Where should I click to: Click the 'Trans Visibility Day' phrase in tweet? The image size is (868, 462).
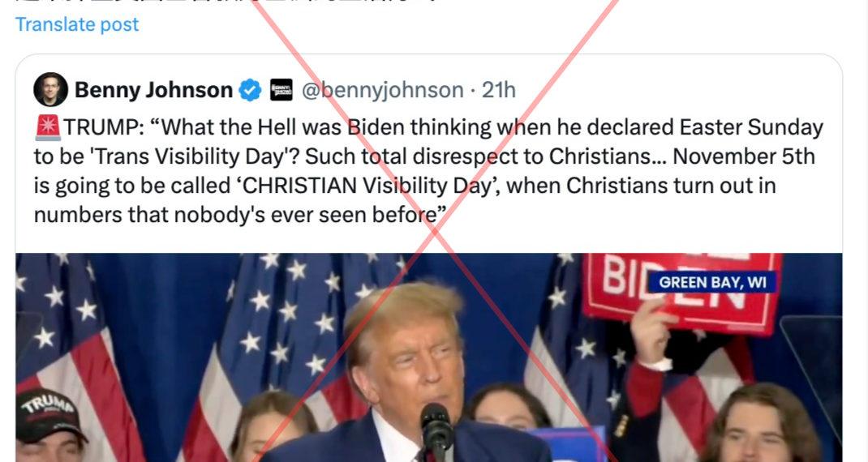[x=189, y=156]
